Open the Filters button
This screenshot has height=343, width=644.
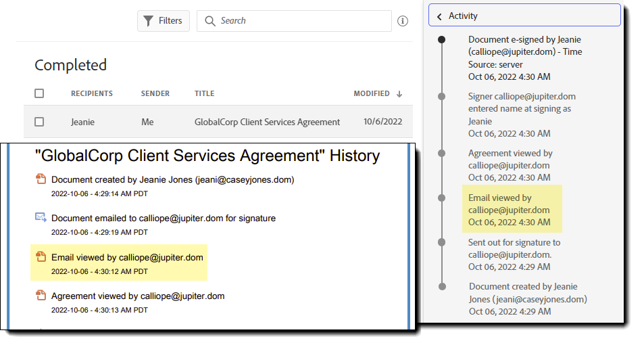pyautogui.click(x=164, y=21)
